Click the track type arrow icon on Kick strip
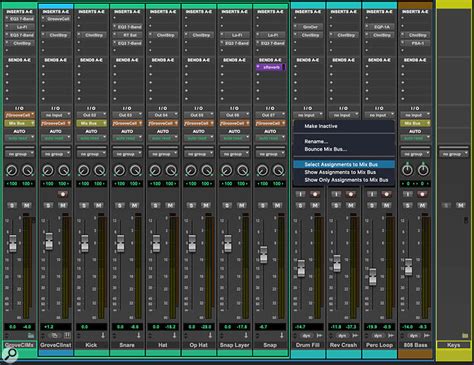This screenshot has width=474, height=365. tap(103, 335)
